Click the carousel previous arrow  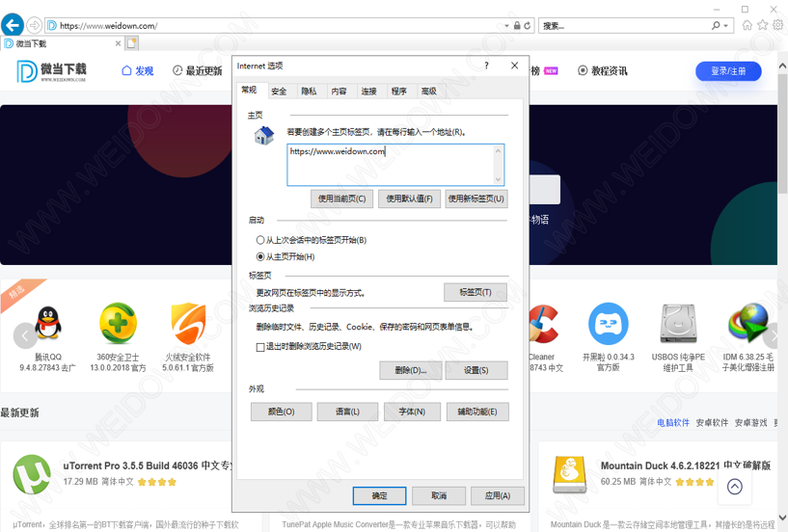coord(25,335)
